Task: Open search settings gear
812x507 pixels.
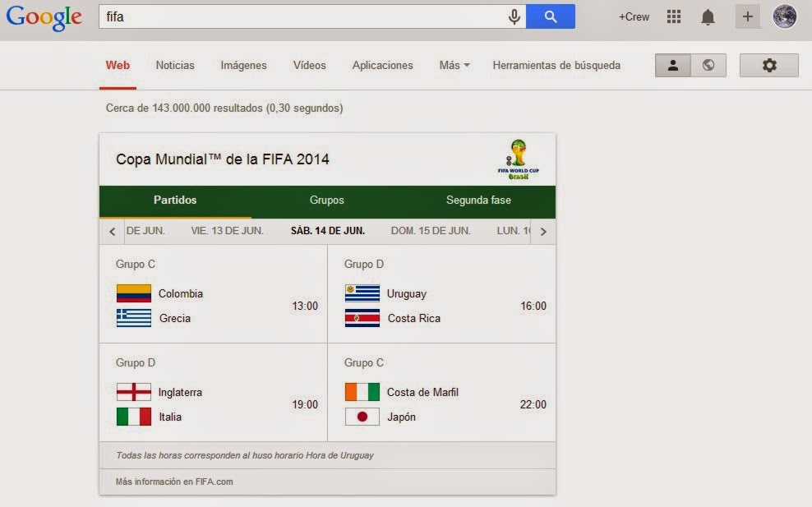Action: coord(769,65)
